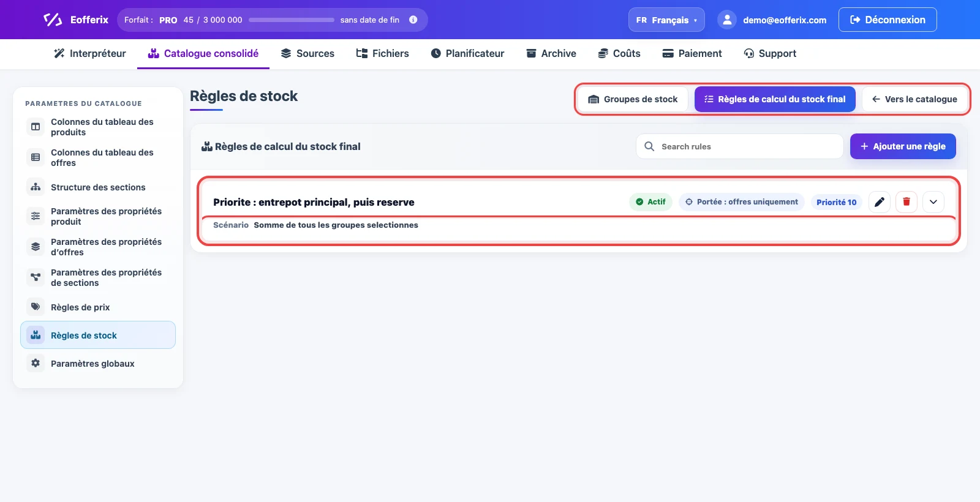Click Paramètres des propriétés produit sliders icon

(x=36, y=215)
